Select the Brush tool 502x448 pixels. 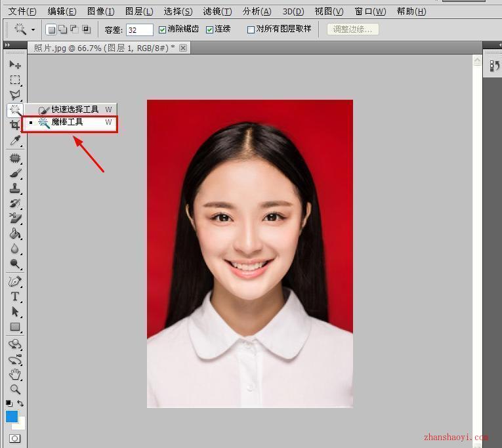point(14,173)
